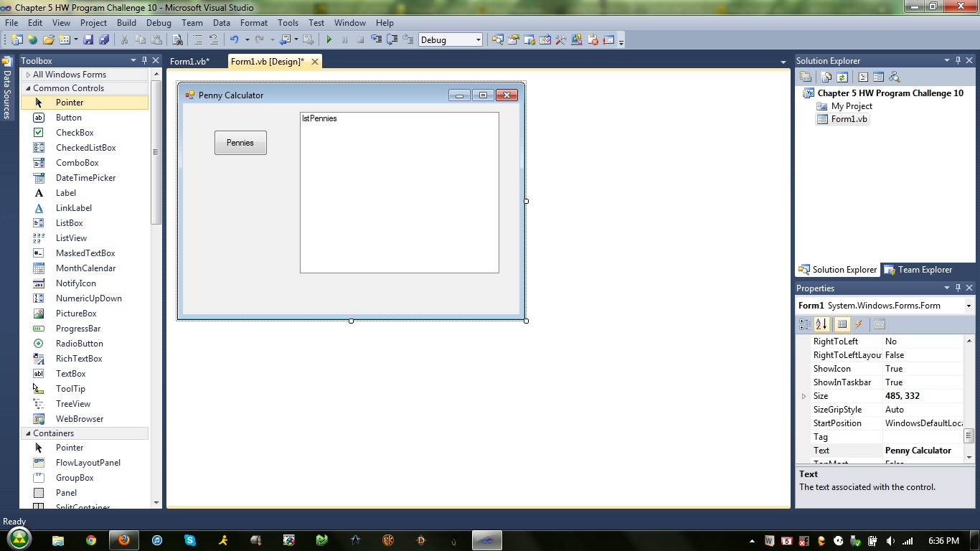The height and width of the screenshot is (551, 980).
Task: Toggle ShowIcon property to False
Action: [923, 368]
